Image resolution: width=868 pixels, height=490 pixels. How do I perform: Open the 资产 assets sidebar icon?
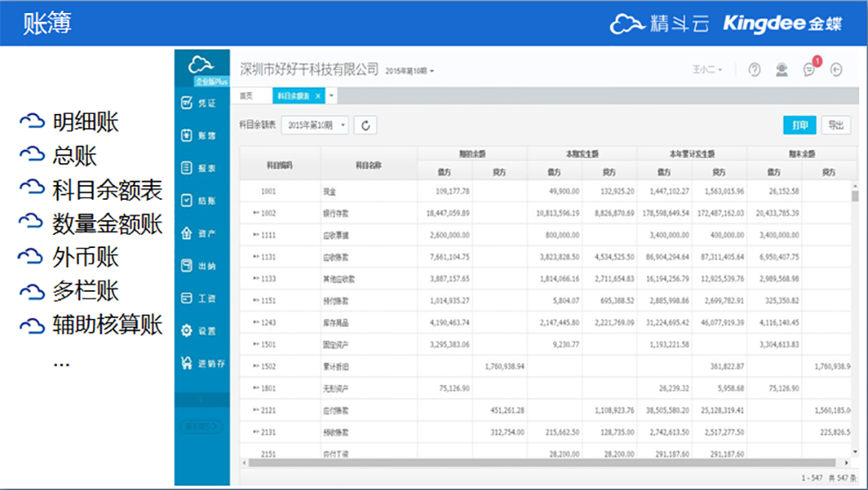pyautogui.click(x=187, y=233)
